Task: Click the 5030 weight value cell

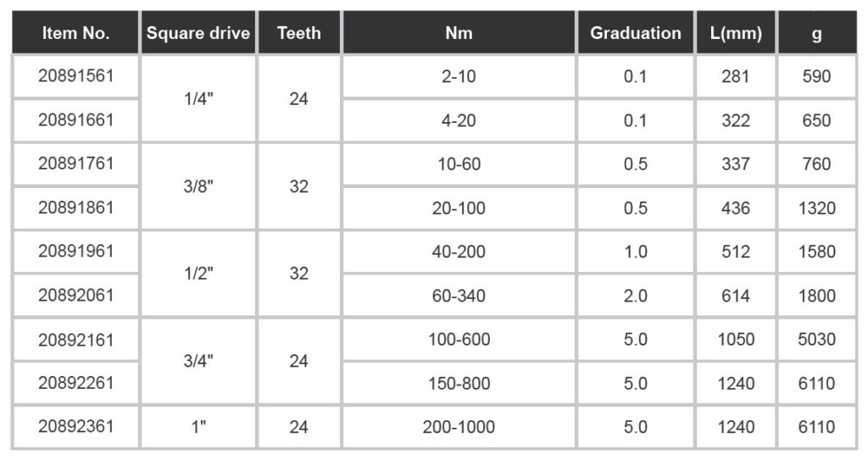Action: (x=816, y=339)
